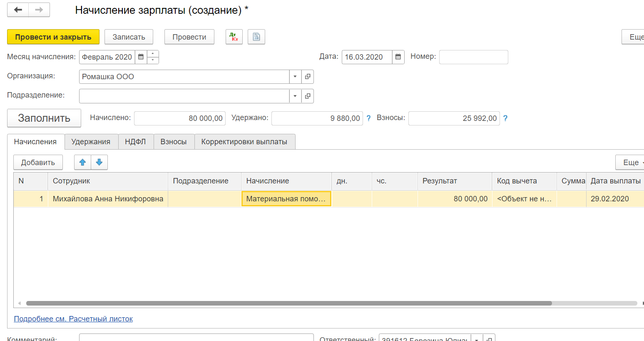Click the forward navigation arrow
The image size is (644, 341).
coord(39,10)
